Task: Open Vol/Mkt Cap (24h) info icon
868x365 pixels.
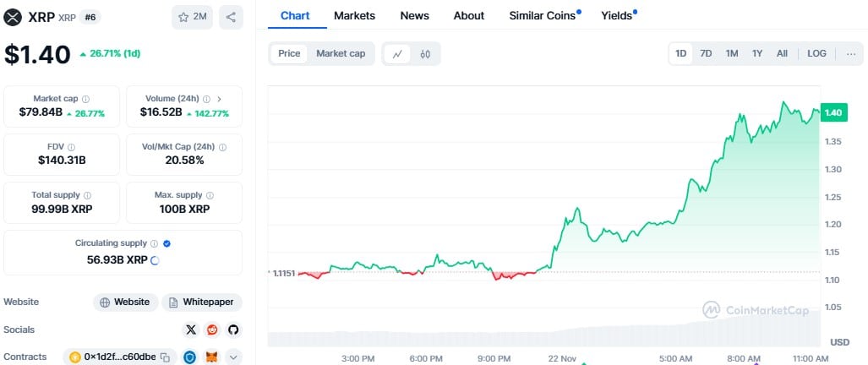Action: (222, 147)
